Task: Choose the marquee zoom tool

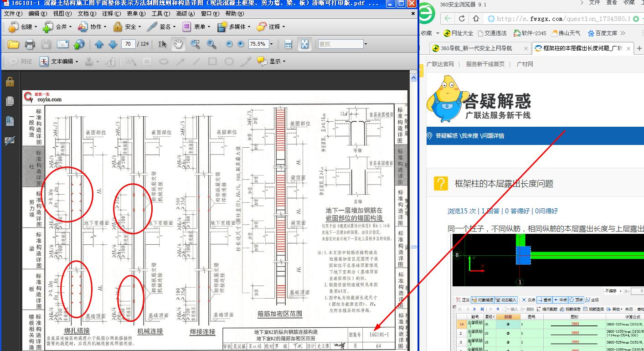Action: click(x=195, y=44)
